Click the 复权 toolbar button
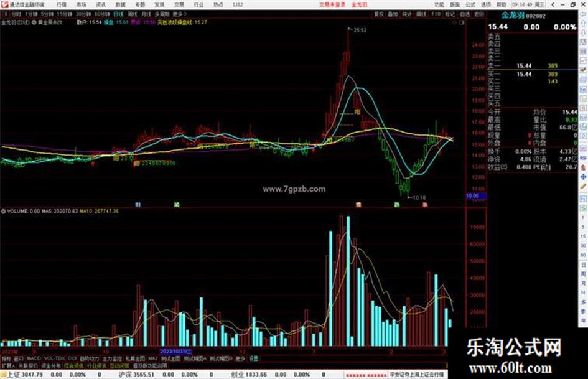 click(379, 14)
